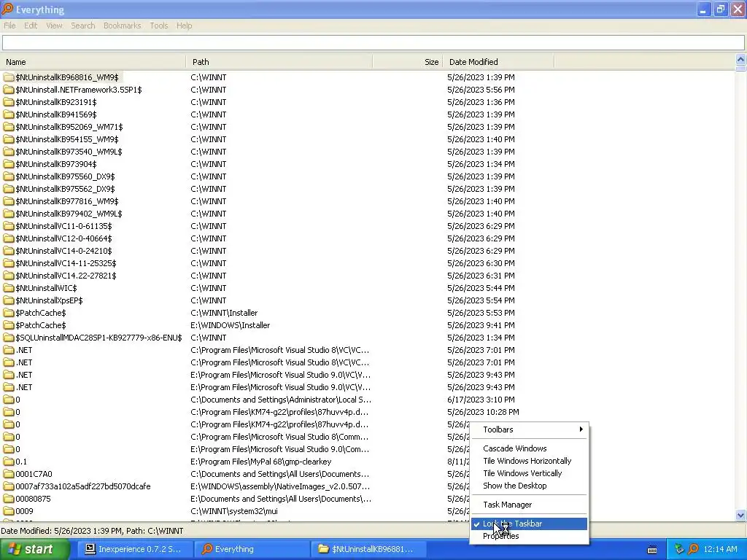Click folder icon of $NtUninstallXpsEP$

pyautogui.click(x=9, y=300)
